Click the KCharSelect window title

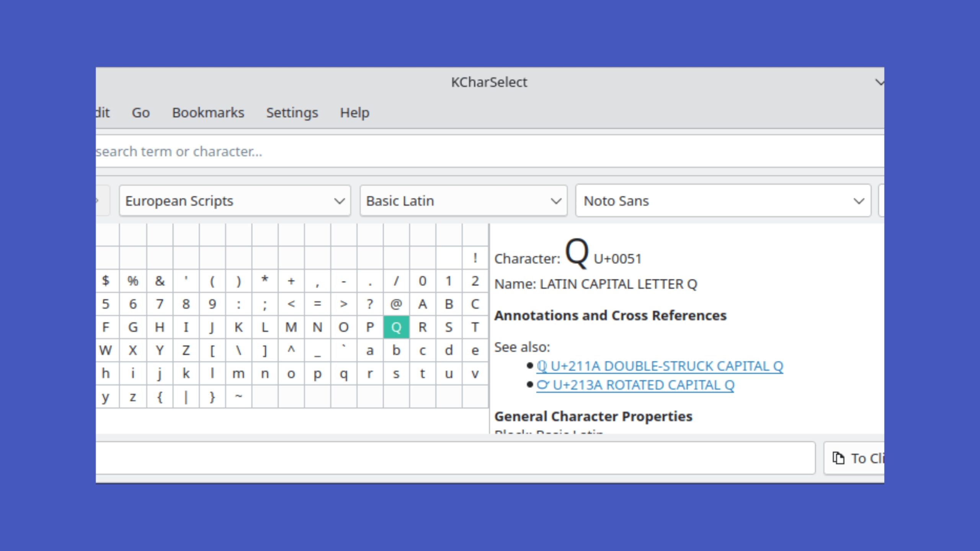click(489, 82)
